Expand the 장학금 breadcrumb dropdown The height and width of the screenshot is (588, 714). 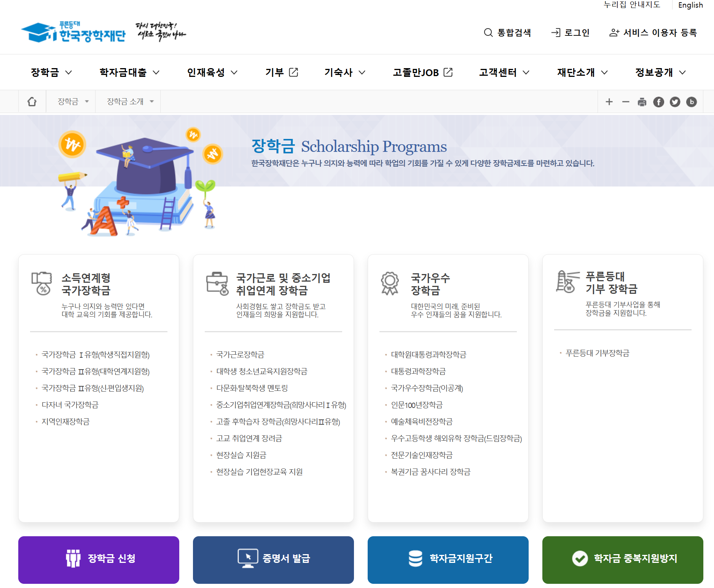click(x=87, y=101)
